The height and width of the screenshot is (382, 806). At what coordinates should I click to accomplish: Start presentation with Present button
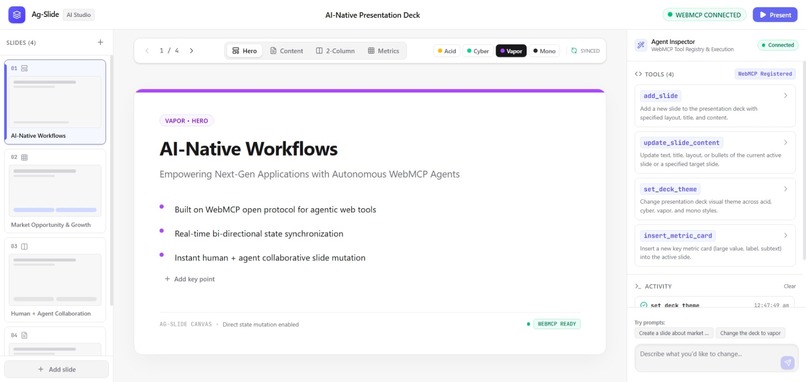[775, 15]
